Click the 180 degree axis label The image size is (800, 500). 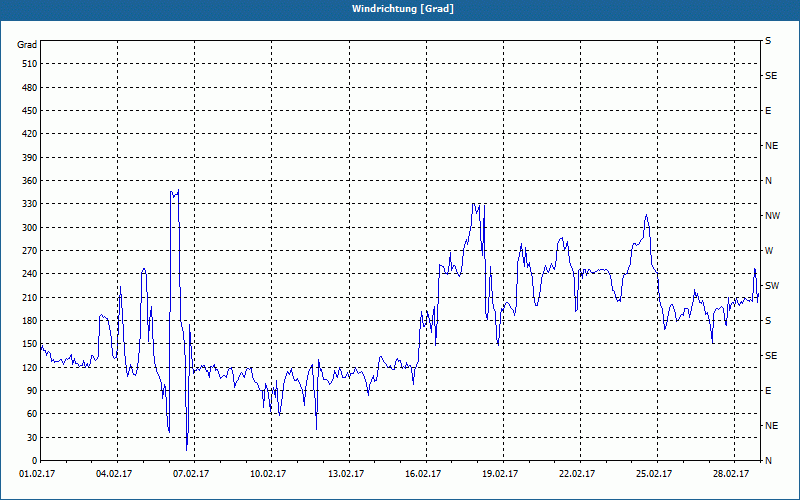30,321
